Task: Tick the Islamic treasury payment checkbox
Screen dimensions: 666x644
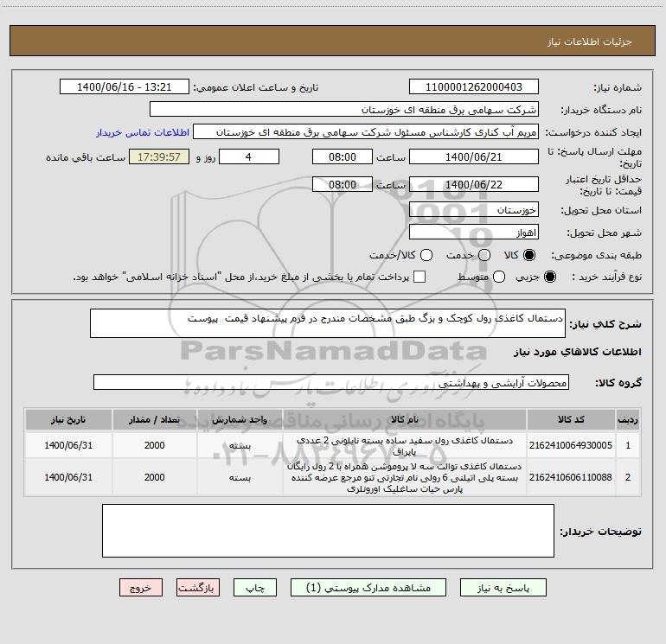Action: tap(419, 277)
